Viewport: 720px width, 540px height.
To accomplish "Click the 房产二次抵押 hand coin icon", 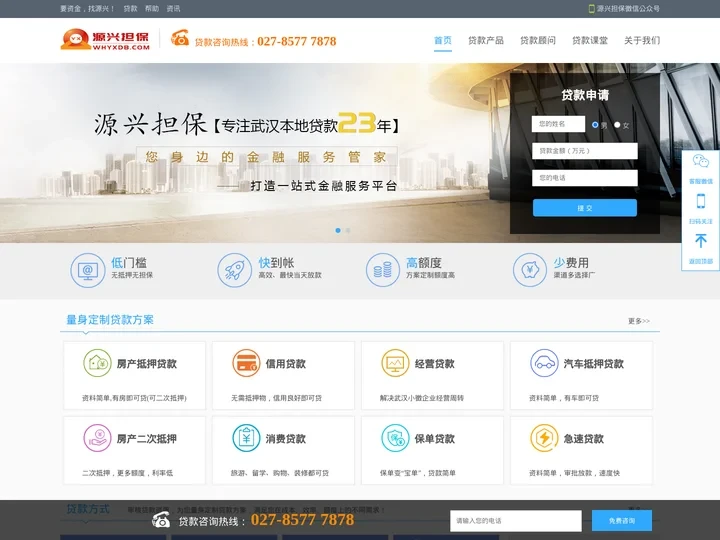I will coord(97,438).
